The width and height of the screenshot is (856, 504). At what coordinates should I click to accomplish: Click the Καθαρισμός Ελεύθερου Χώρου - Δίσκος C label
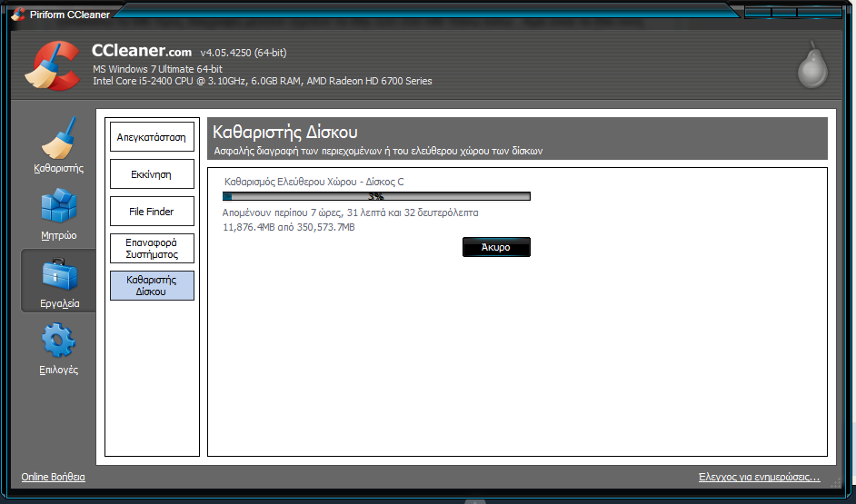[x=314, y=182]
